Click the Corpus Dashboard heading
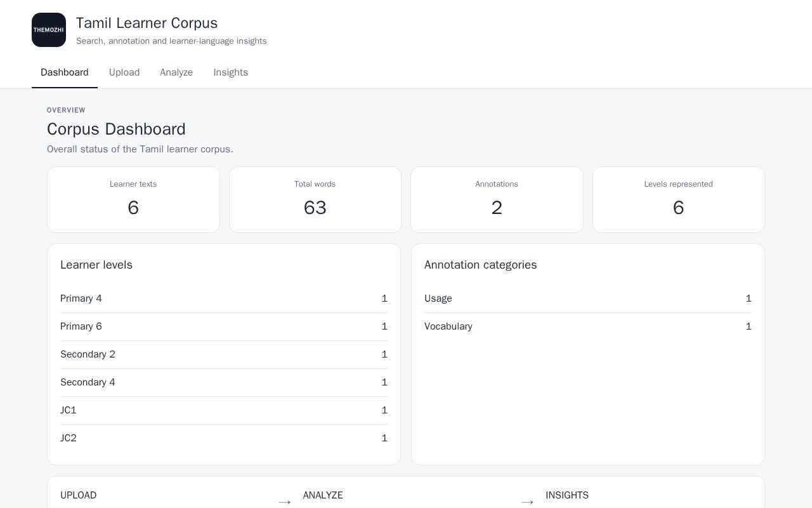Image resolution: width=812 pixels, height=508 pixels. (116, 129)
